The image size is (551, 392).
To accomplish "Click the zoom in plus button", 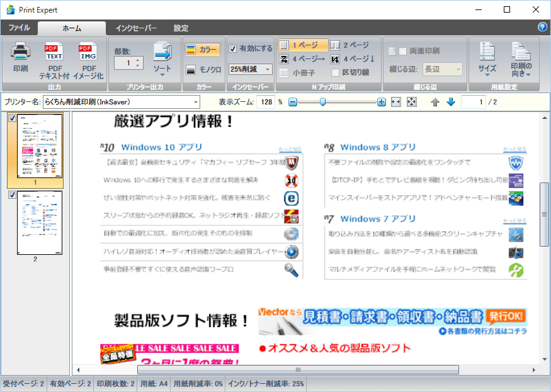I will pyautogui.click(x=381, y=102).
